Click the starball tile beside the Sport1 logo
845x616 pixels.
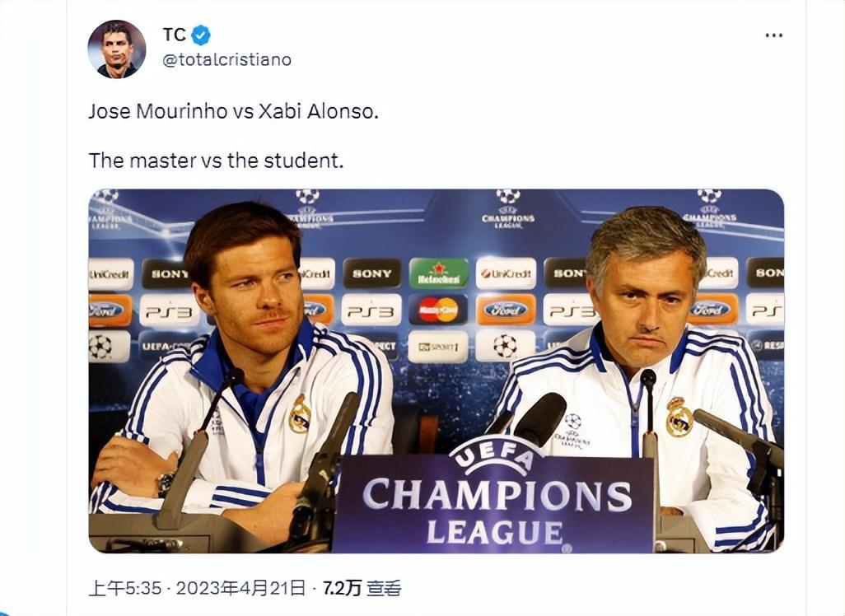505,346
